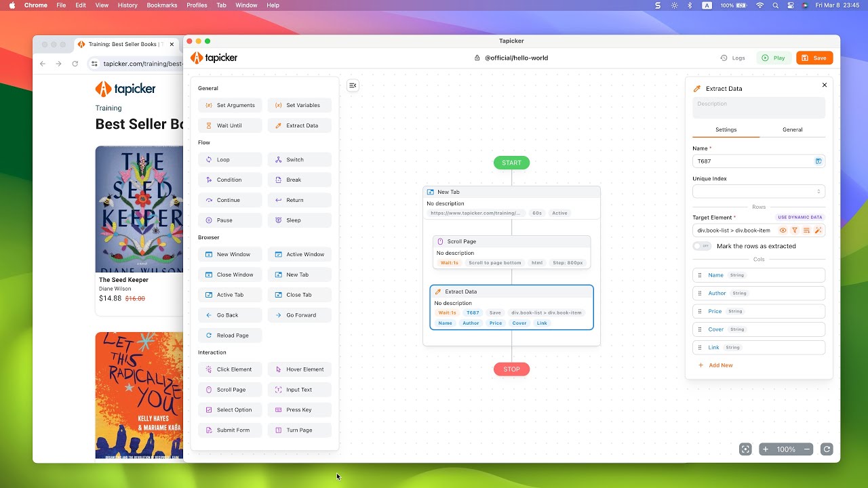Viewport: 868px width, 488px height.
Task: Save the recipe
Action: point(814,58)
